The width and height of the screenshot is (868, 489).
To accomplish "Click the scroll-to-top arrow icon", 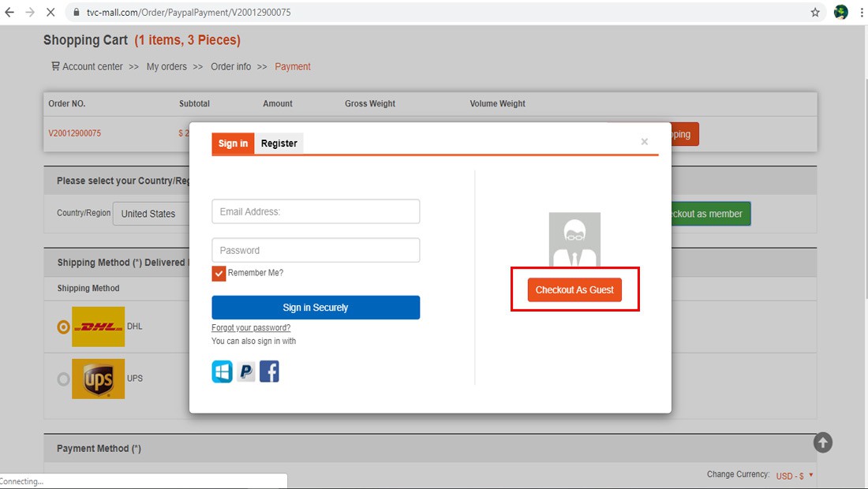I will pos(822,442).
